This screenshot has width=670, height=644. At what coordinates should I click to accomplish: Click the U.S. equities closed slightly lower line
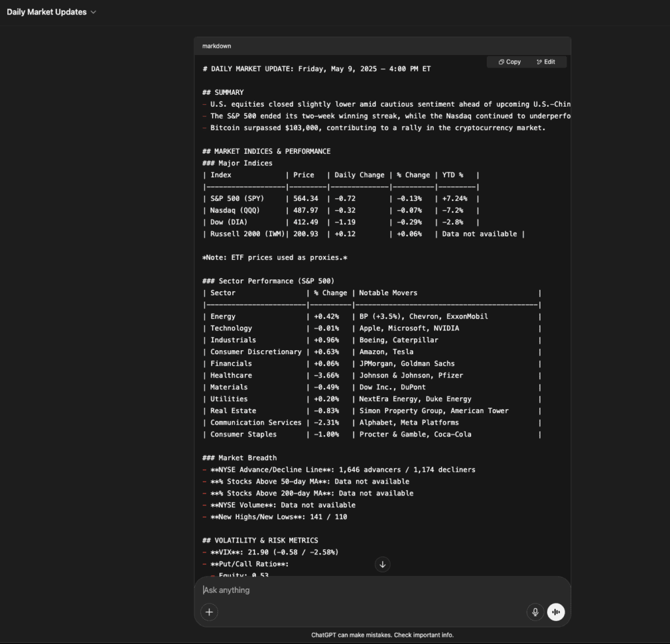point(387,104)
